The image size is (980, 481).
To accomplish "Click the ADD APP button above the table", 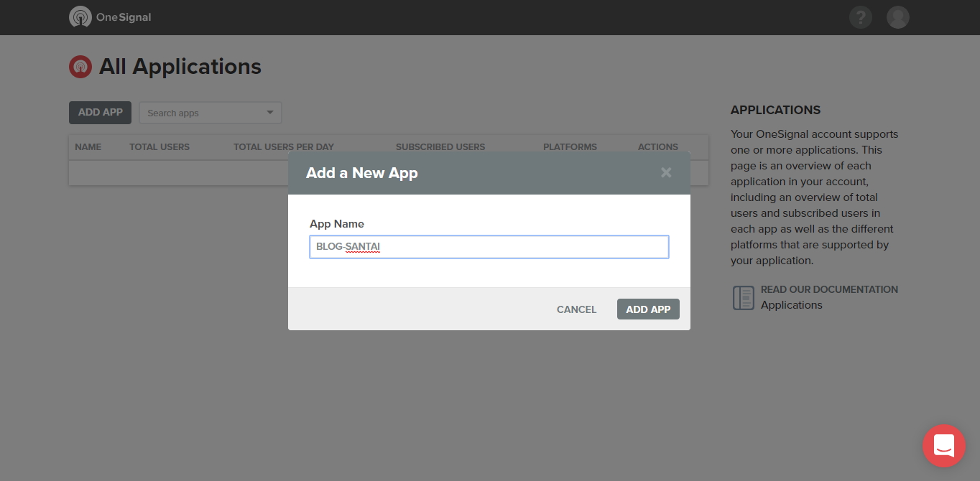I will [100, 113].
